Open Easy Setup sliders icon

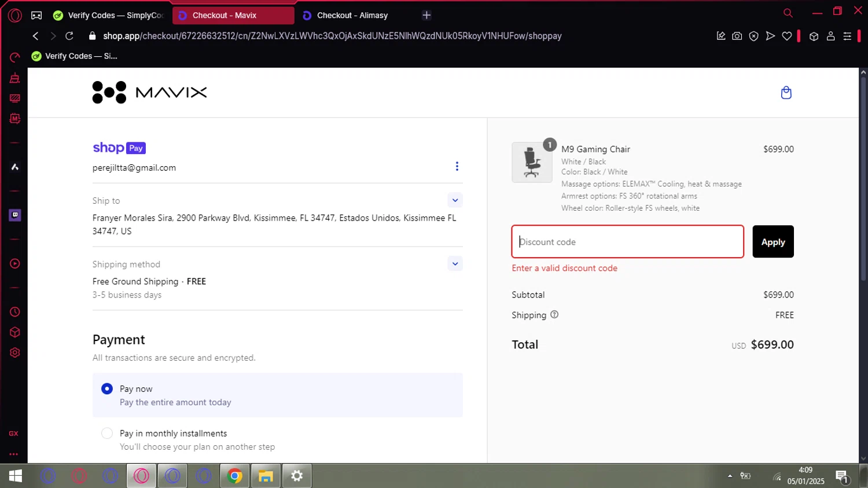click(847, 36)
